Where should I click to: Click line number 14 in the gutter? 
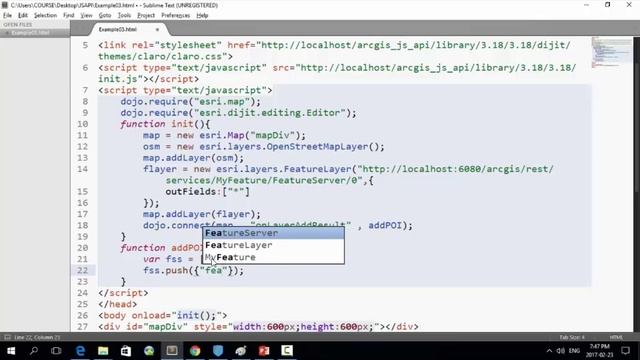point(82,169)
